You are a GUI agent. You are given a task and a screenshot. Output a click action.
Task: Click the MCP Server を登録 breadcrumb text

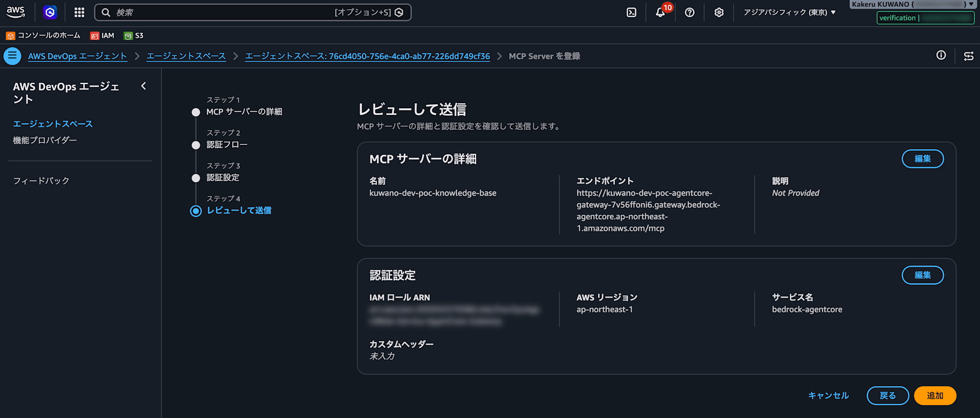point(544,56)
